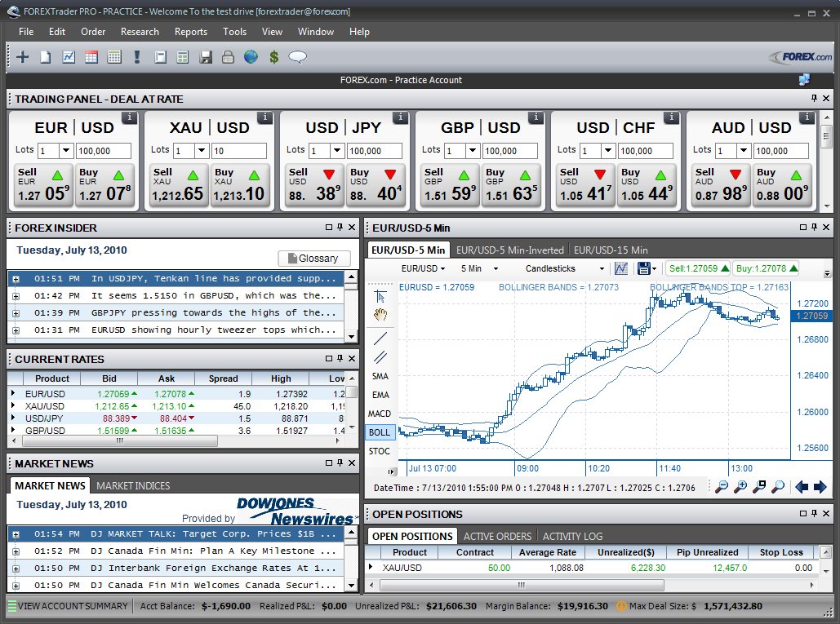Image resolution: width=840 pixels, height=624 pixels.
Task: Open chat via speech bubble icon
Action: pos(297,57)
